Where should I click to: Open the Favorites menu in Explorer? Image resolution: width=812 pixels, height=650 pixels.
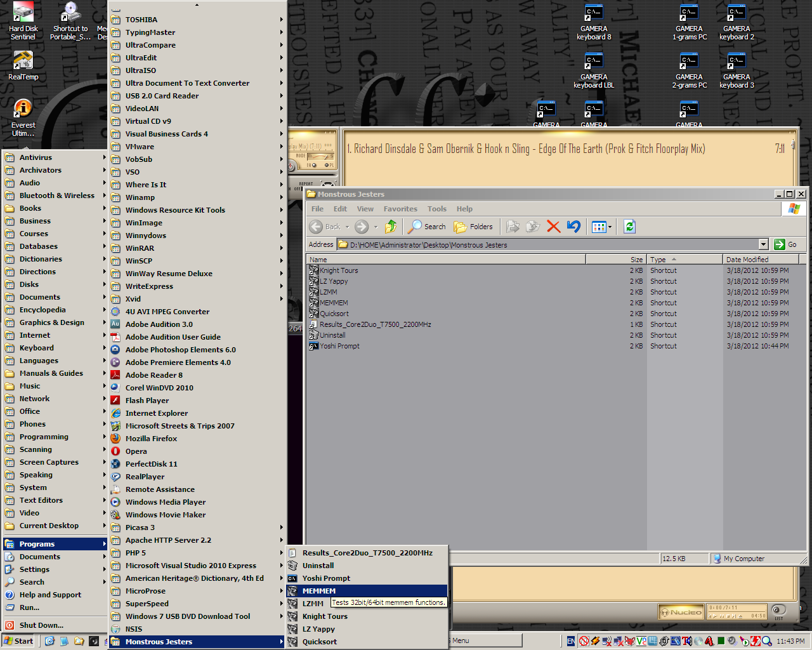(400, 209)
